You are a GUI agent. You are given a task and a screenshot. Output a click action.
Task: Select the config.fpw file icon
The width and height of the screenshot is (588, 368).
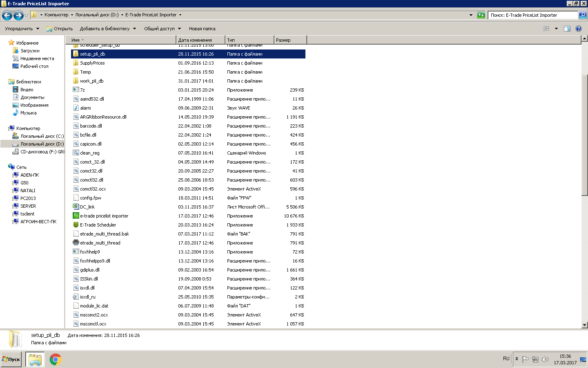tap(76, 198)
